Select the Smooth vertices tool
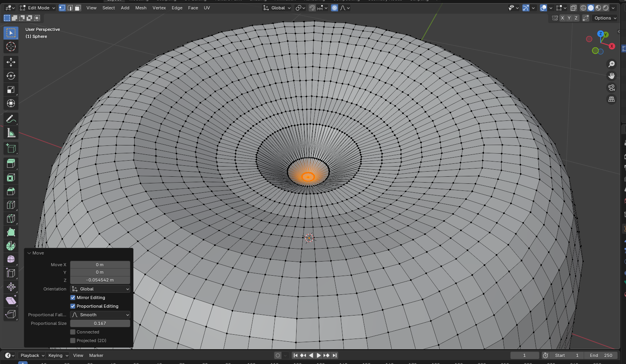Viewport: 626px width, 364px height. [11, 260]
